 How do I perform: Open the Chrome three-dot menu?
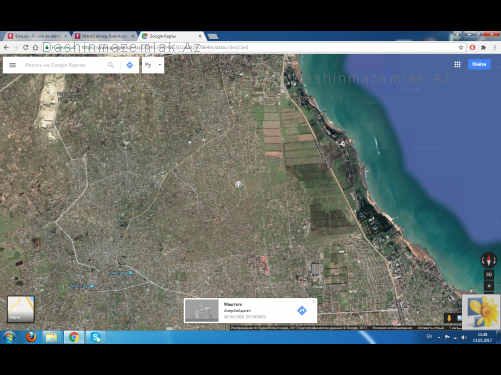495,47
